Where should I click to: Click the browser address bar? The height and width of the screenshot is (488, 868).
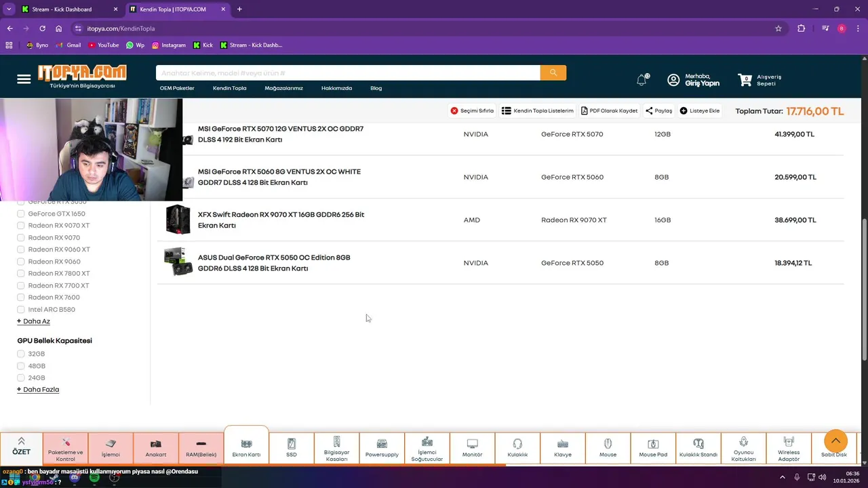[427, 28]
